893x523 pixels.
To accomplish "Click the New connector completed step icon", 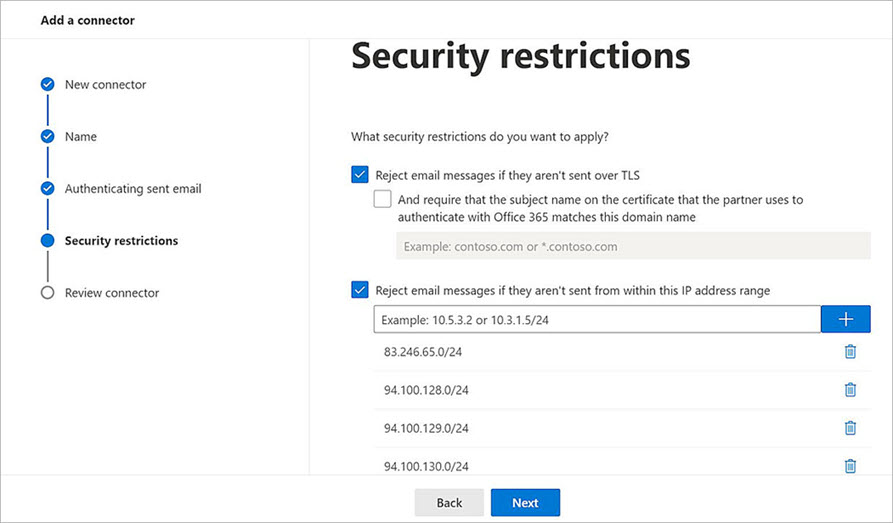I will point(47,85).
